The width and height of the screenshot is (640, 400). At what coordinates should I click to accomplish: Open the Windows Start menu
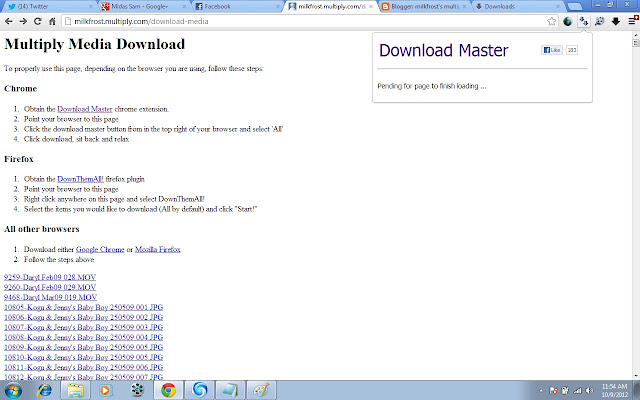(13, 390)
